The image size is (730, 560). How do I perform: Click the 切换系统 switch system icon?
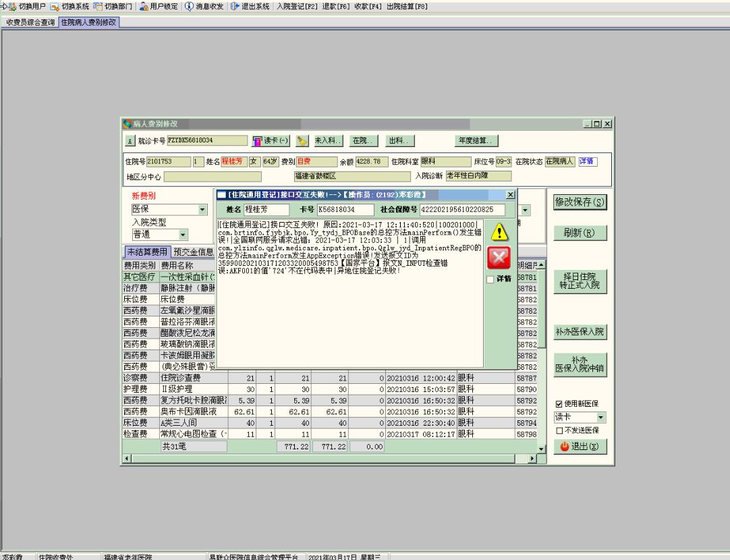(55, 7)
